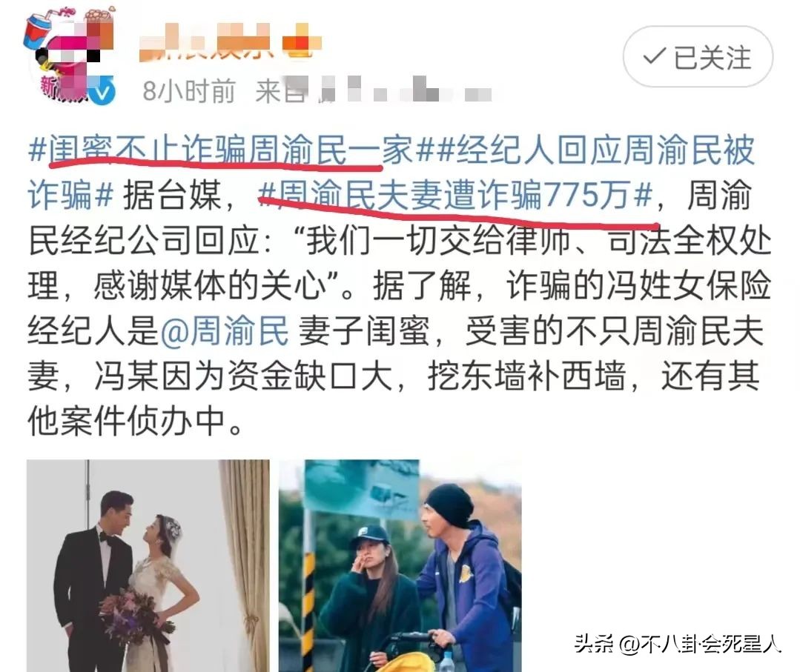Tap the 头条 @不八卦会死星人 watermark

(x=678, y=643)
